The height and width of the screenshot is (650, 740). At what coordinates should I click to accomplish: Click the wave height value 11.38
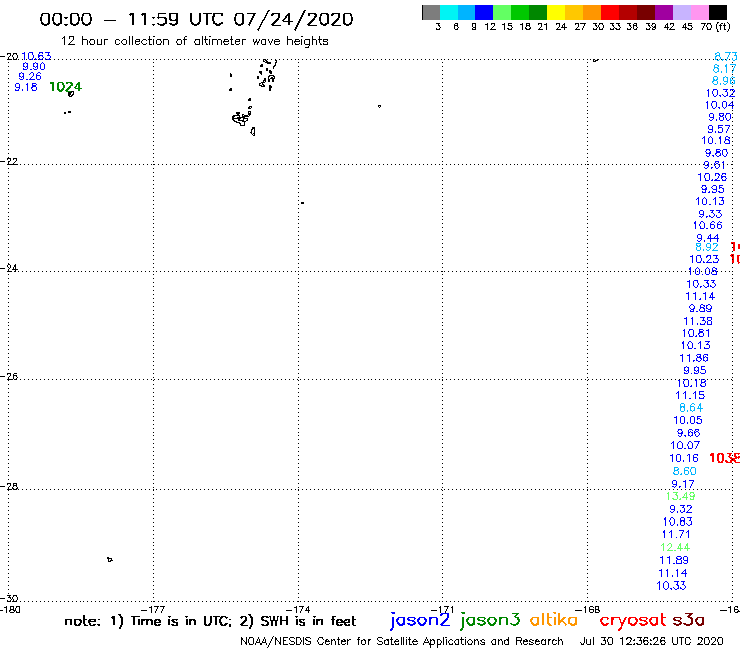(698, 321)
